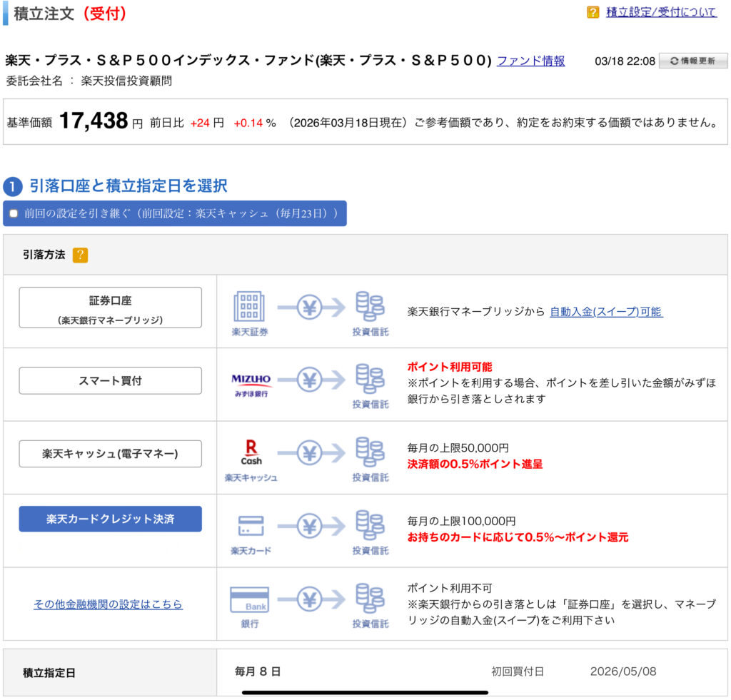Click the help icon next to 引落方法
The width and height of the screenshot is (731, 700).
coord(80,255)
